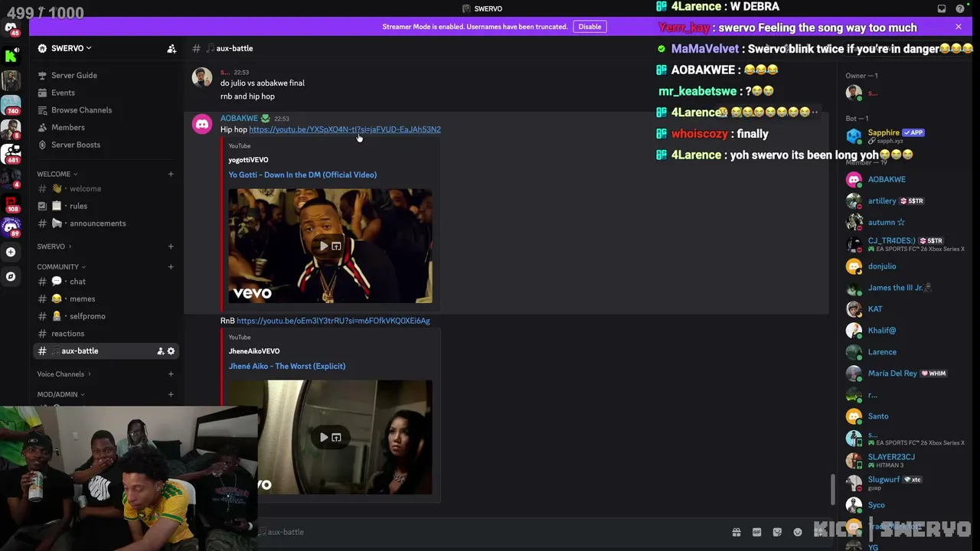The height and width of the screenshot is (551, 980).
Task: Create channel in MOD/ADMIN category
Action: coord(171,394)
